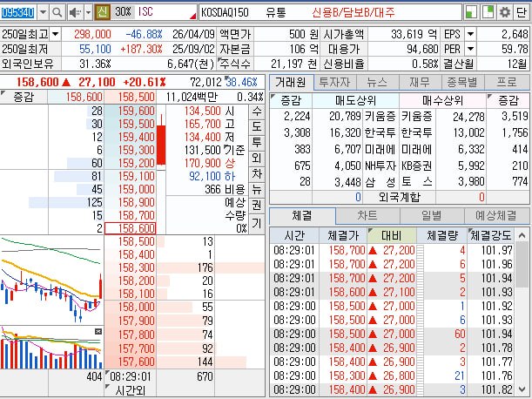Screen dimensions: 532x399
Task: Select bid price 158,300 row
Action: click(x=131, y=267)
